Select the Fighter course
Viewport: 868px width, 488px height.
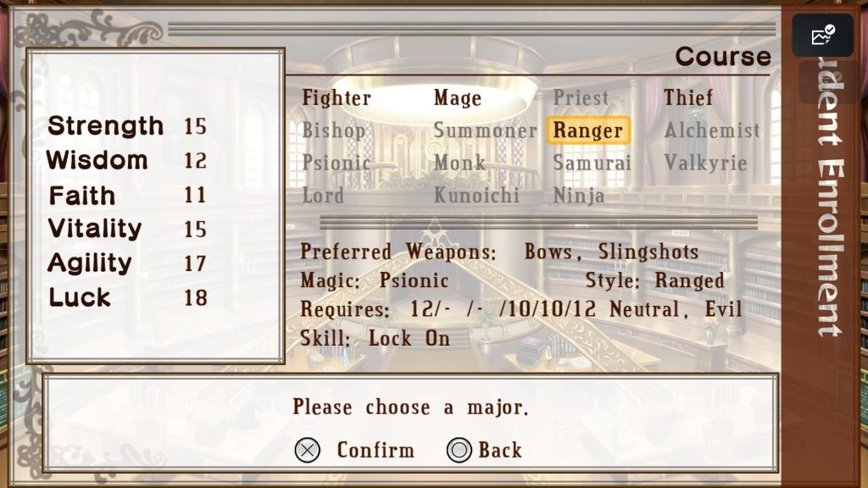point(337,98)
